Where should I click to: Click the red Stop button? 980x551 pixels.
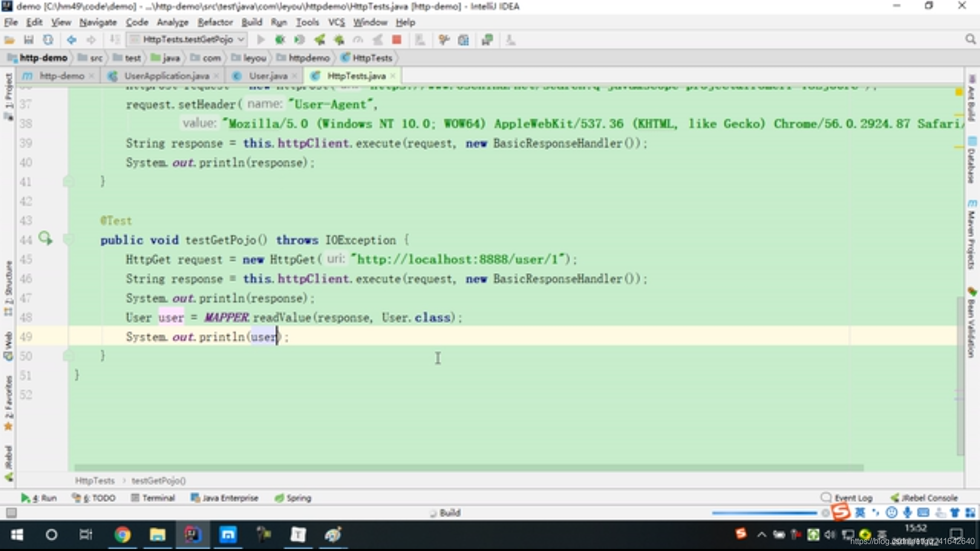[x=397, y=40]
